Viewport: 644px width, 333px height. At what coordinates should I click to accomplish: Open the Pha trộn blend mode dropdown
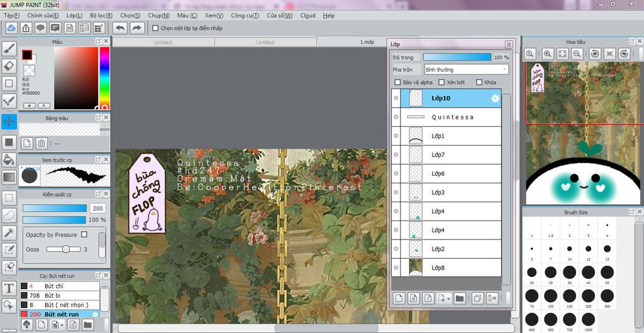click(466, 70)
